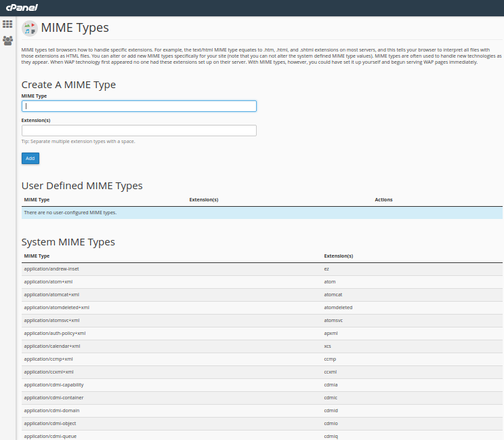Click into the Extension(s) text box
The height and width of the screenshot is (440, 504).
coord(139,130)
